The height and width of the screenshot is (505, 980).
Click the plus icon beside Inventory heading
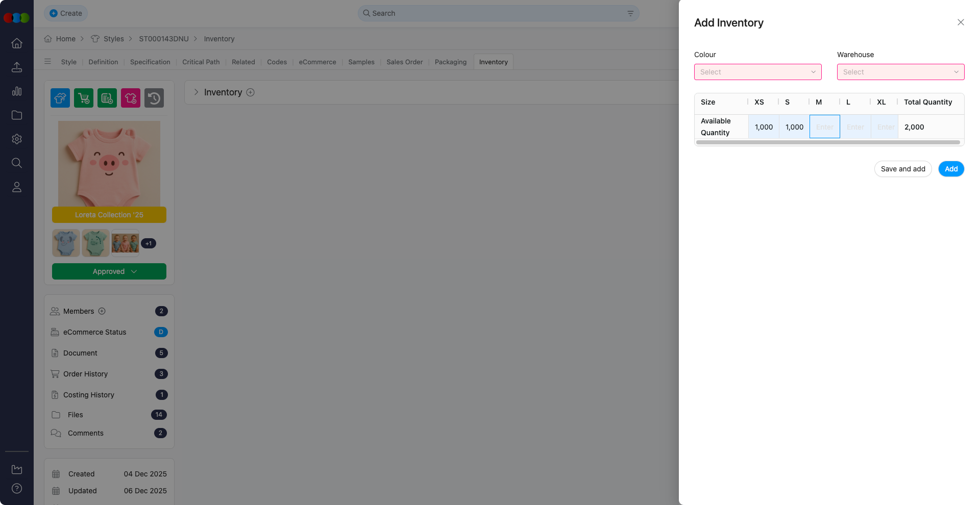point(251,92)
